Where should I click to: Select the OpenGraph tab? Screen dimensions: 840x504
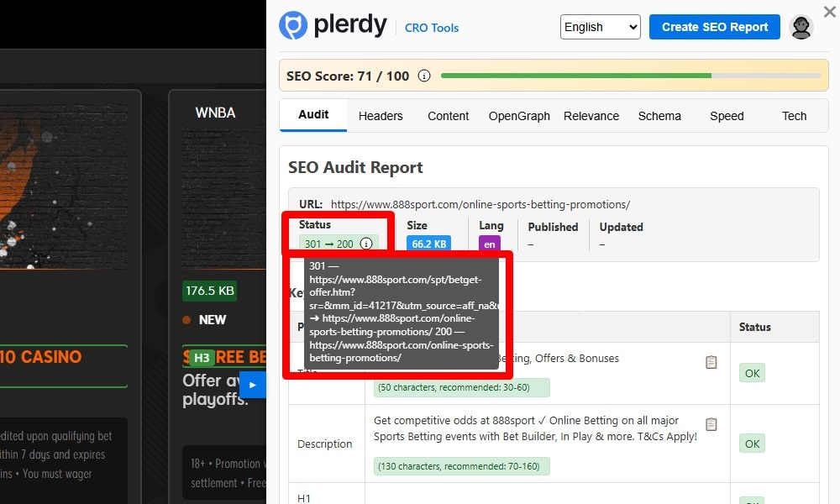tap(518, 116)
